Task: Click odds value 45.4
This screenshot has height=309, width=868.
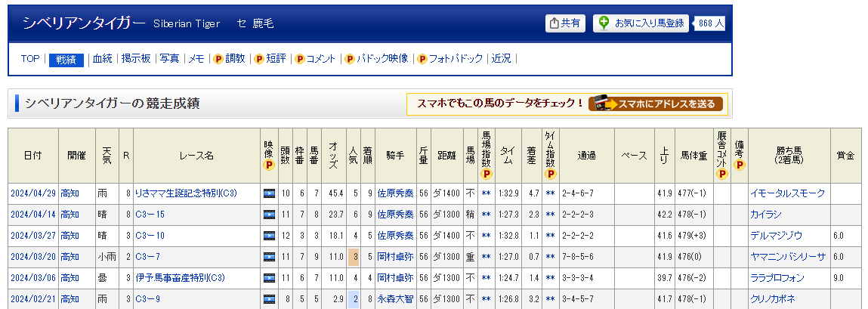Action: tap(335, 193)
